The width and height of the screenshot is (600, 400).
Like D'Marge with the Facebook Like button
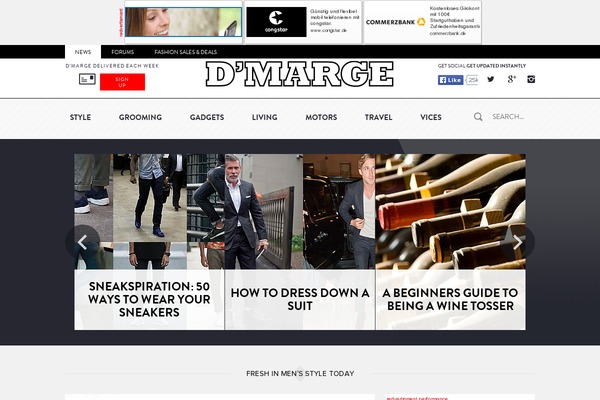(x=451, y=80)
